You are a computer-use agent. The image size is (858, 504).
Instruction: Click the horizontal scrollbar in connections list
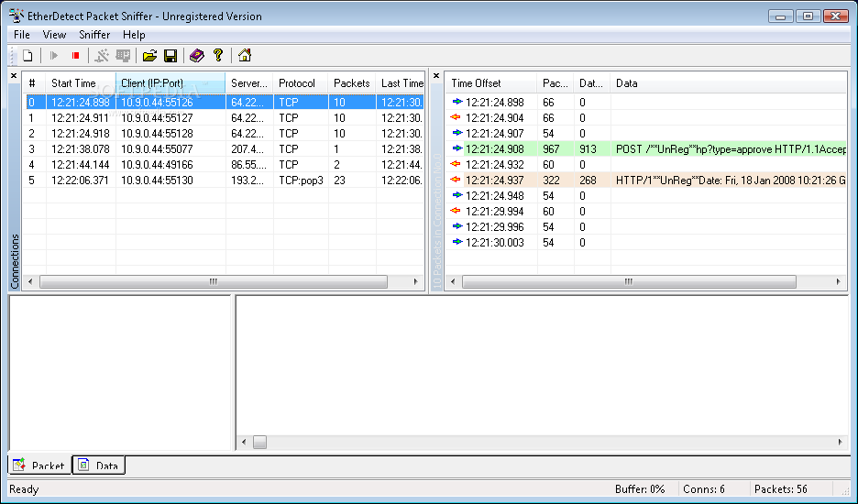(214, 282)
